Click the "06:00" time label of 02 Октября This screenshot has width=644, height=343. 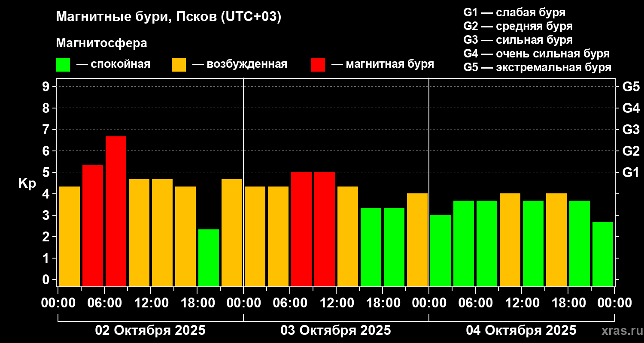(104, 303)
